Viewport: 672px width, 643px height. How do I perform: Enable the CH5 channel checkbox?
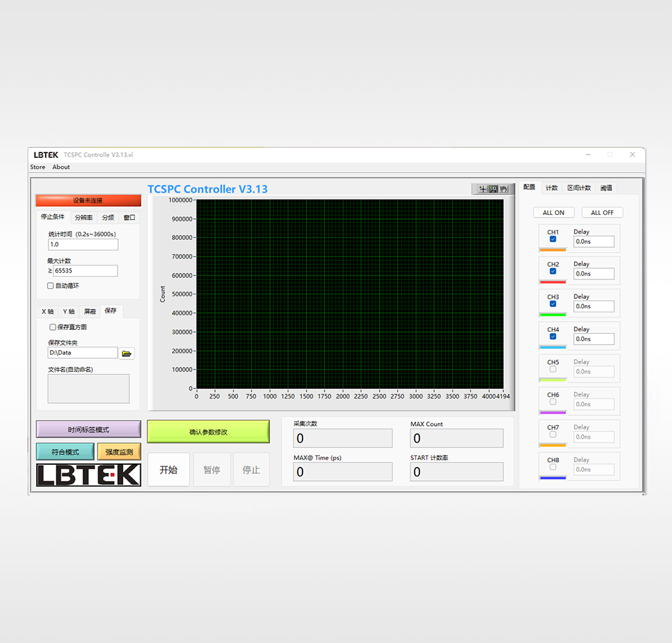[x=553, y=370]
